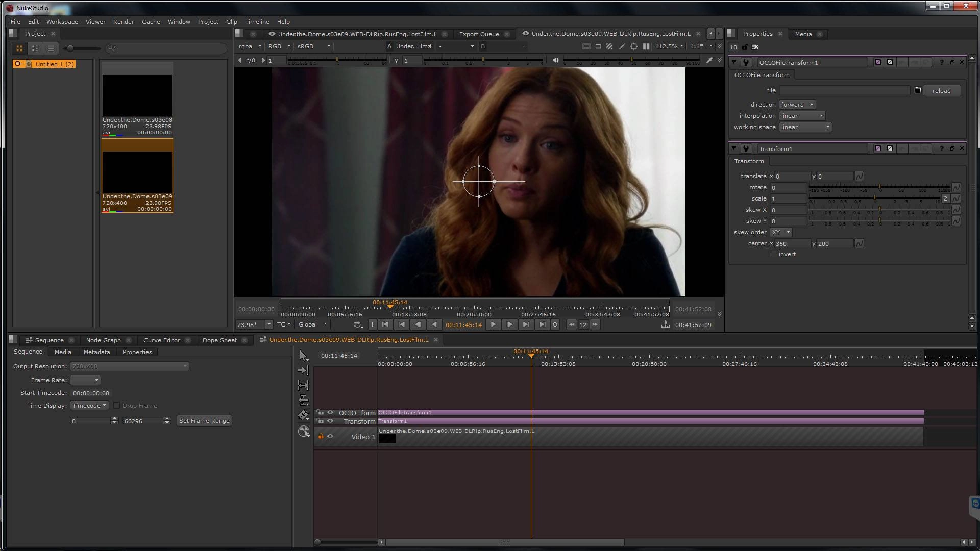980x551 pixels.
Task: Open translate animation curve menu icon
Action: (x=859, y=176)
